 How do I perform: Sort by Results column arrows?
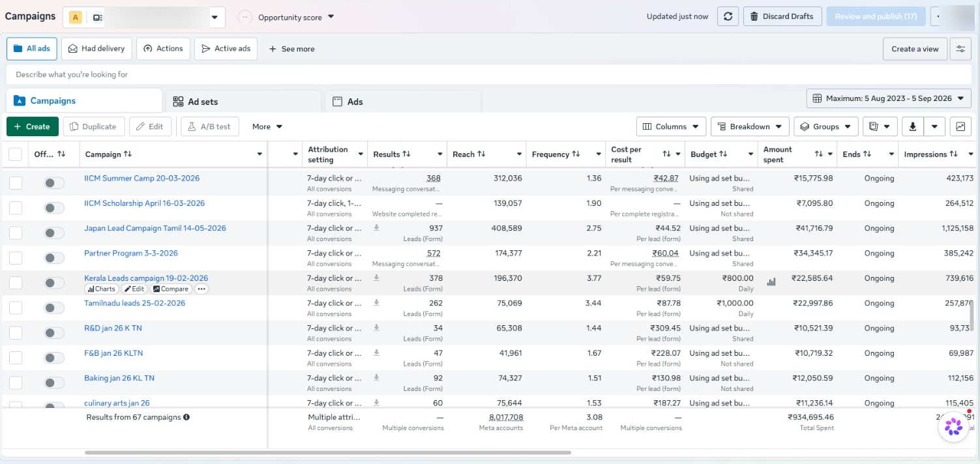point(406,154)
